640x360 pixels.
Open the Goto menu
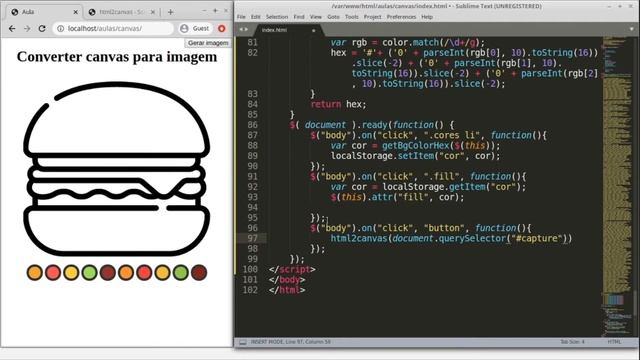tap(333, 17)
